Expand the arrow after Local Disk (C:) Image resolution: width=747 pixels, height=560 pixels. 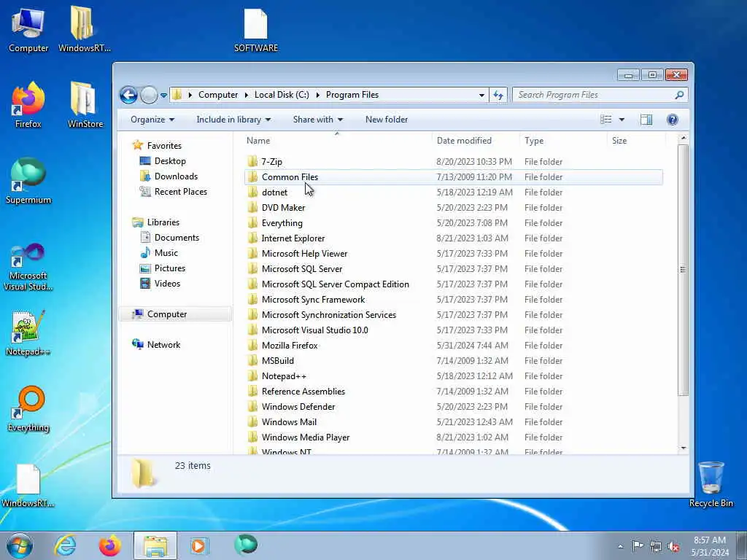pyautogui.click(x=318, y=96)
